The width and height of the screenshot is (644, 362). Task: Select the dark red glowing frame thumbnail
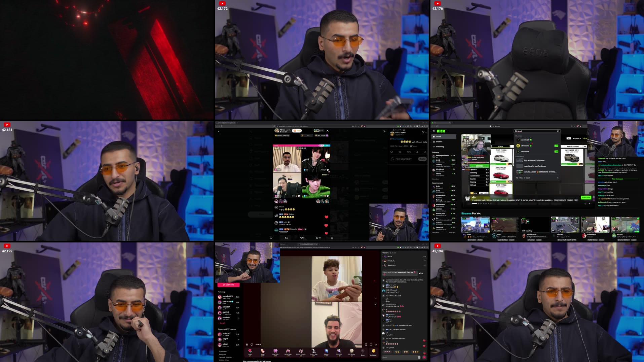click(107, 60)
